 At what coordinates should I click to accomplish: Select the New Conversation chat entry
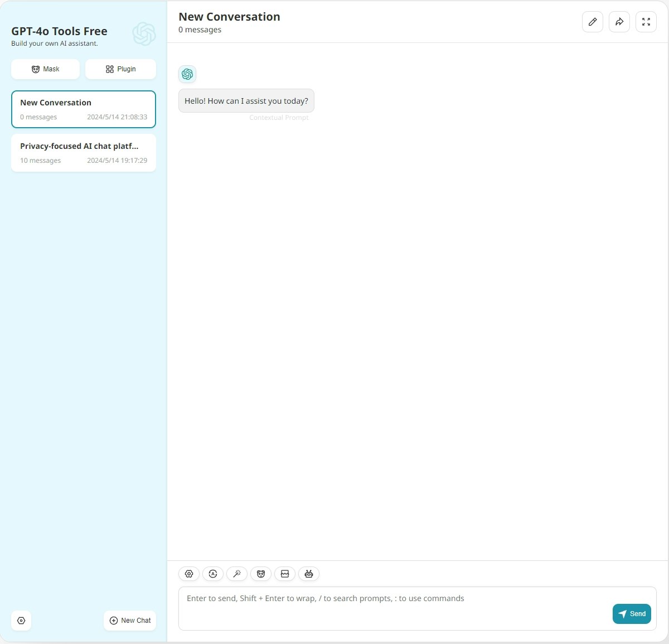84,109
